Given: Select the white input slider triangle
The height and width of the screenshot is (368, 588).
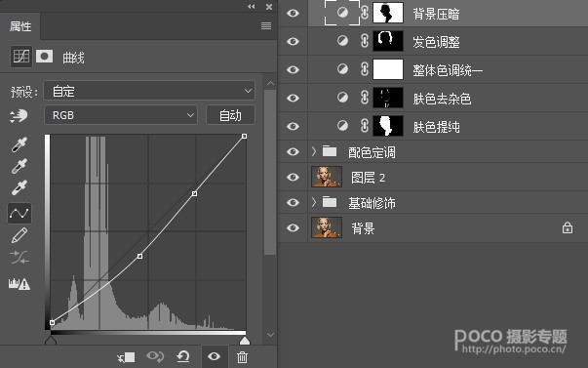Looking at the screenshot, I should pyautogui.click(x=245, y=341).
